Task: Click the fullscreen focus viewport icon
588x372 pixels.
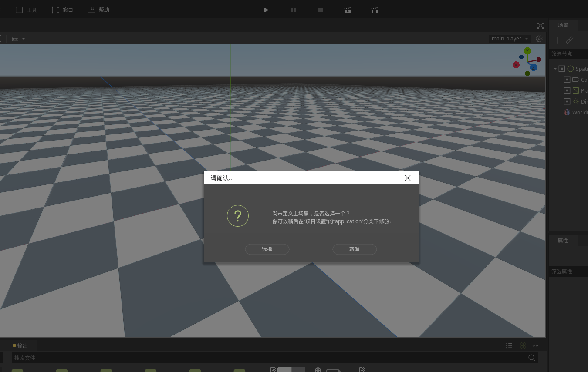Action: tap(541, 26)
